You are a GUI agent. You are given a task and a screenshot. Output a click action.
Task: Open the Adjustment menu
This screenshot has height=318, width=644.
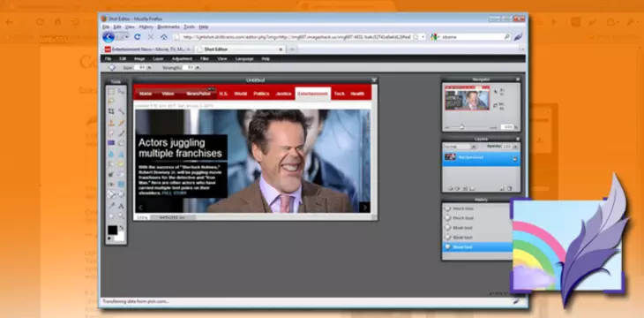pos(182,59)
